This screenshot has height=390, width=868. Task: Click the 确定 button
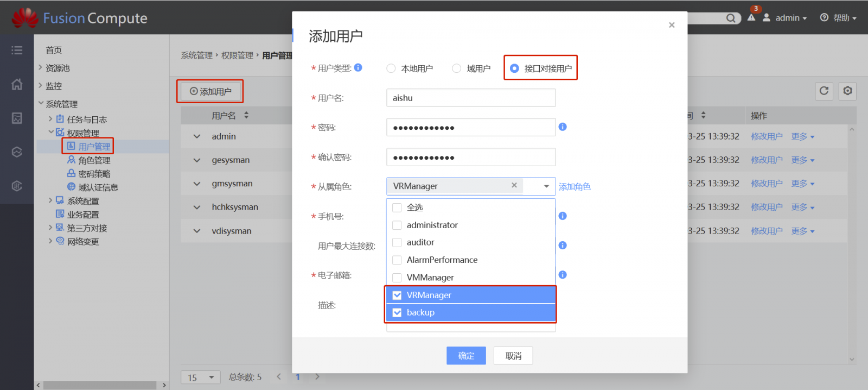[x=466, y=356]
